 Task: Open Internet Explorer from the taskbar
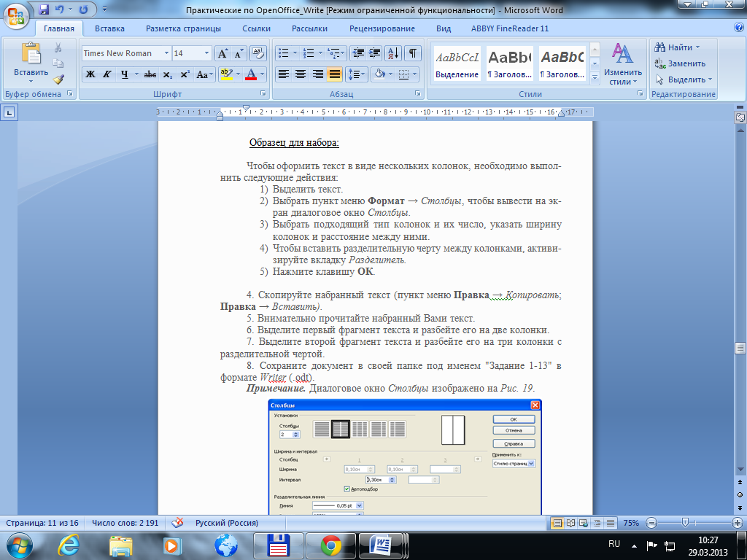(69, 545)
